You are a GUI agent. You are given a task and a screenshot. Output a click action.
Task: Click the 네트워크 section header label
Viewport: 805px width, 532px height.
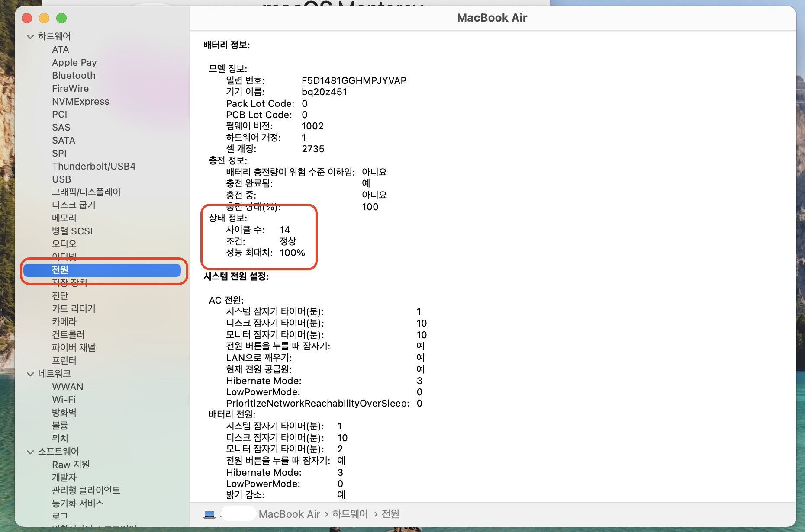(x=54, y=374)
